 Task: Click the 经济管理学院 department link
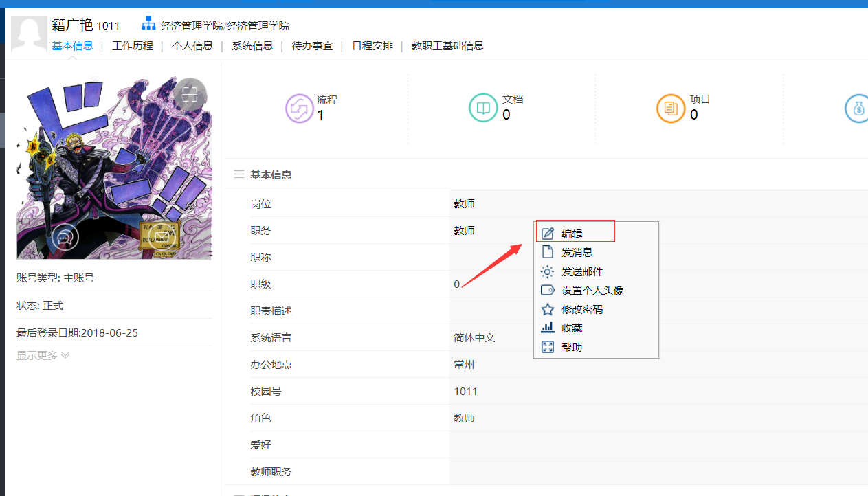click(x=225, y=26)
